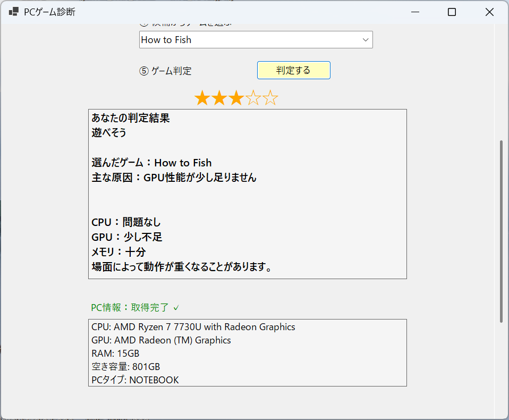Click the PCゲーム診断 app icon in title bar

pos(14,12)
